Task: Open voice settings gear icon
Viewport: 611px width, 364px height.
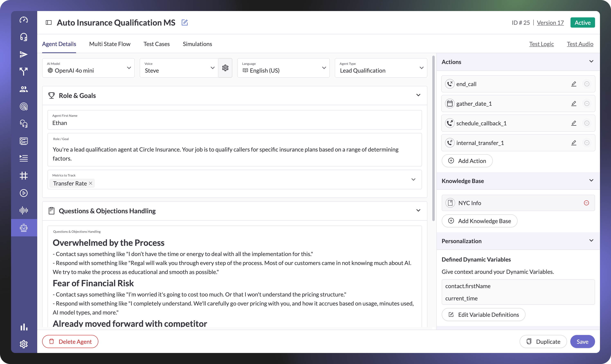Action: click(x=225, y=68)
